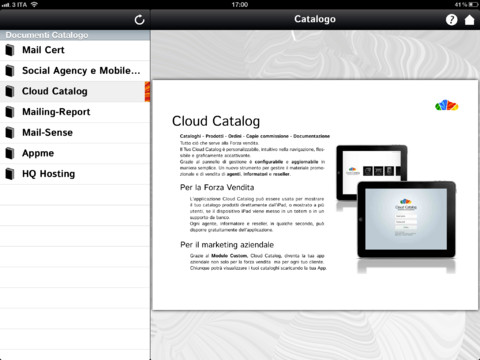Tap the 17:00 clock in the status bar

tap(240, 5)
